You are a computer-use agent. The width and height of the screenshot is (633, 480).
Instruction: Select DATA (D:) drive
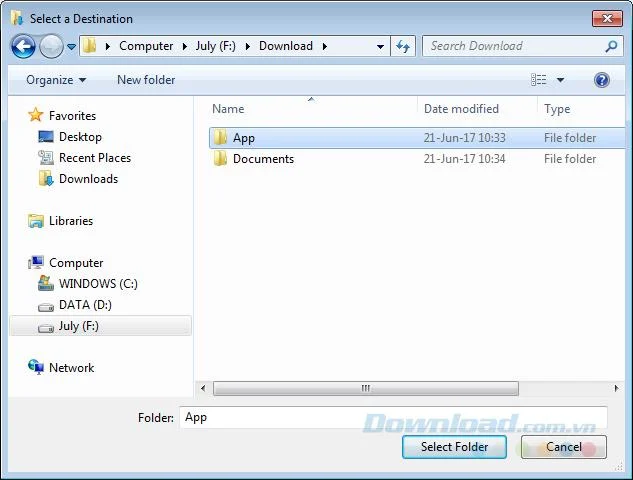[x=85, y=305]
